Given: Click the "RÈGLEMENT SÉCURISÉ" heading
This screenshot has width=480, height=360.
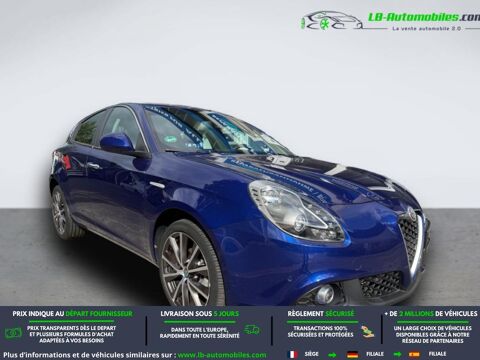Looking at the screenshot, I should [321, 314].
